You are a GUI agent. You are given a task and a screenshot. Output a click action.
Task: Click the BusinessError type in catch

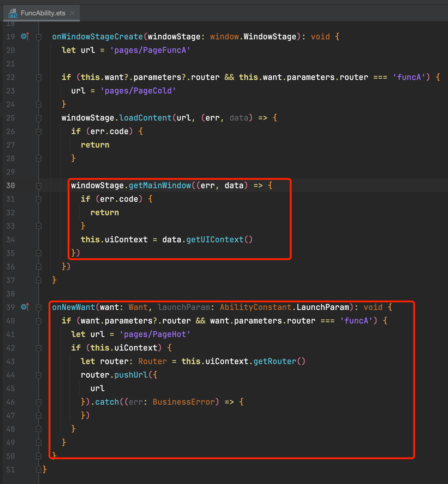[x=183, y=402]
